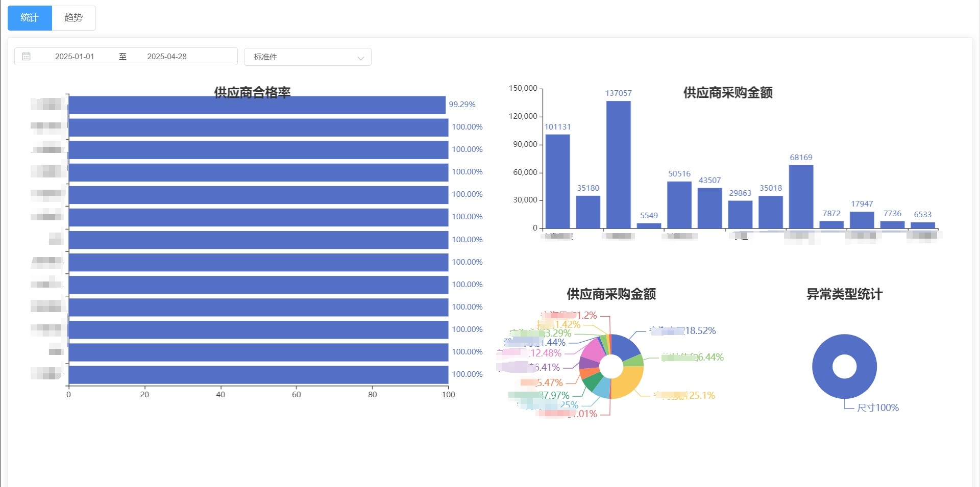Click the chevron arrow of the category selector
The height and width of the screenshot is (487, 980).
pyautogui.click(x=361, y=57)
